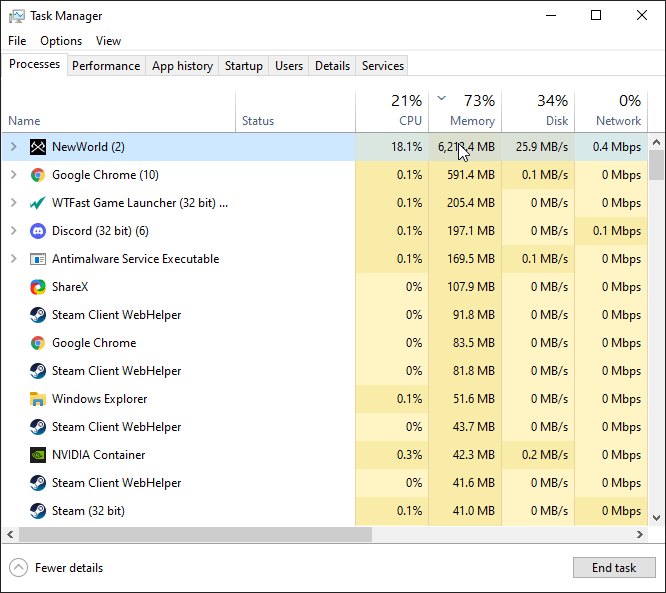Select the NVIDIA Container process name

[99, 455]
